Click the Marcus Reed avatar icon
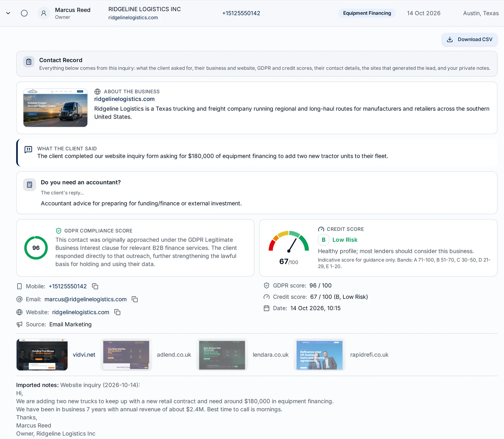The image size is (504, 439). pos(44,13)
